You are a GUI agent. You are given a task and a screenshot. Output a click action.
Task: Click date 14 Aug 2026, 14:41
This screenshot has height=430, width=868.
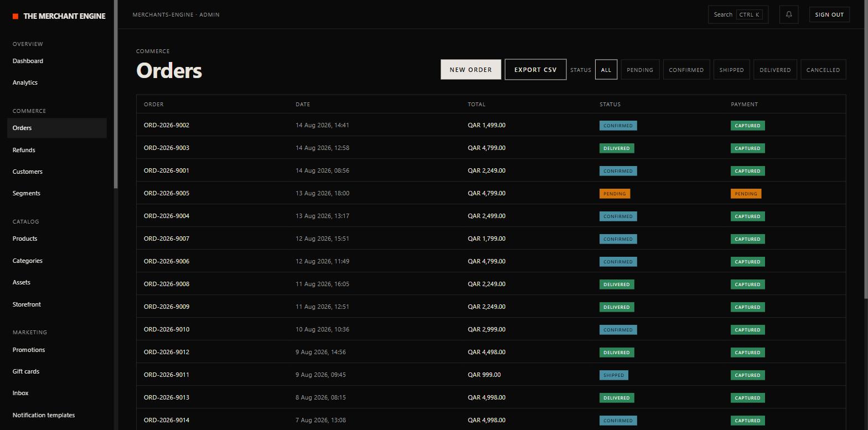point(322,125)
